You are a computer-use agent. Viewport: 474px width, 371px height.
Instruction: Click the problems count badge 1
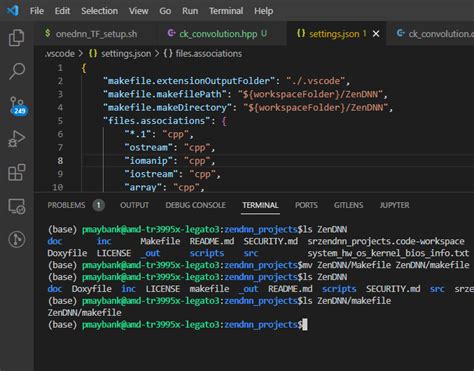pos(99,205)
